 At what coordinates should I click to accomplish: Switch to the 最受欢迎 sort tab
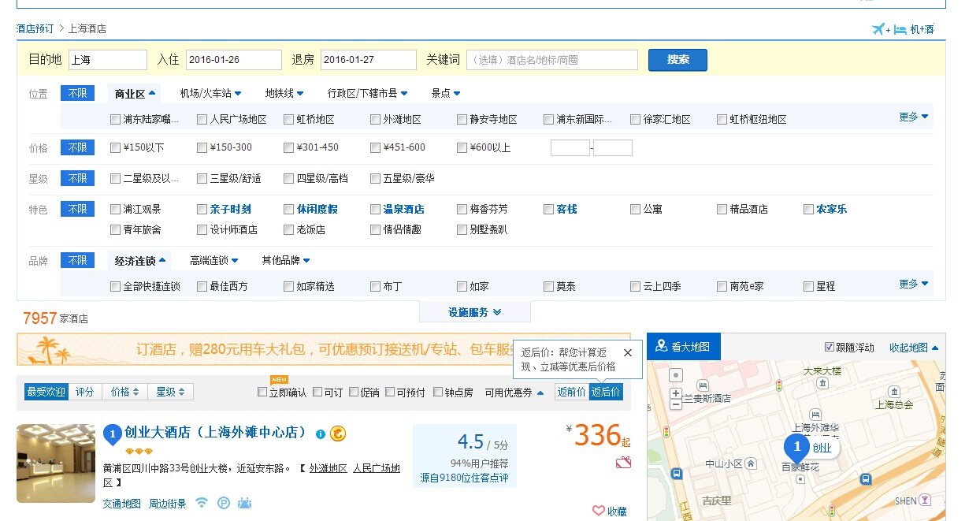[46, 391]
